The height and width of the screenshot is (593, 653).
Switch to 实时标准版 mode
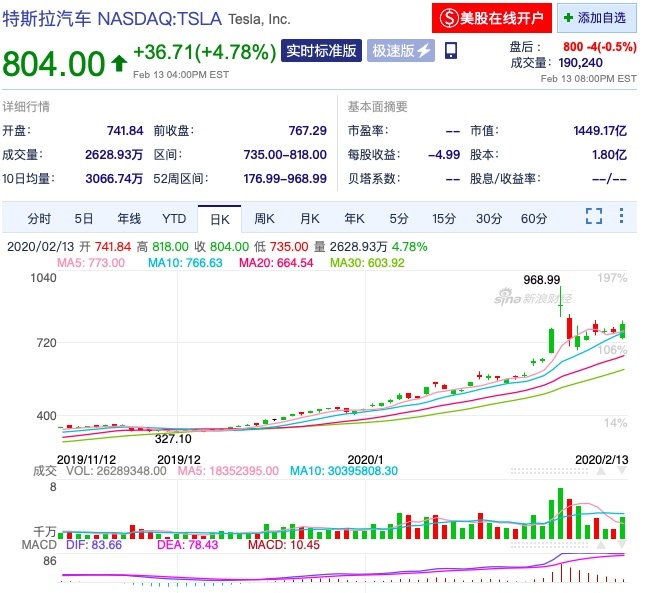click(321, 51)
